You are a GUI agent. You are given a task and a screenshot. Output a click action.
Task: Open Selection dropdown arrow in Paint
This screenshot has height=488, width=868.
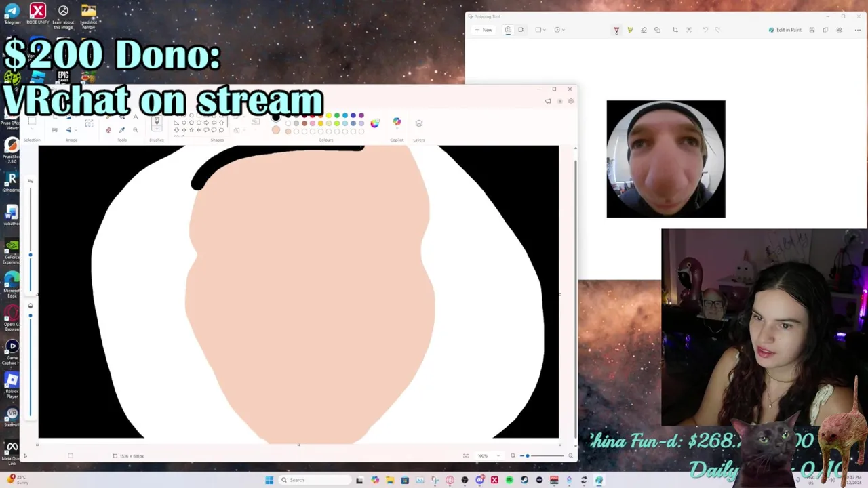(x=32, y=129)
